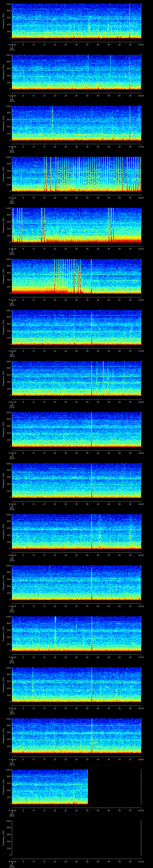
Task: Select the spectrogram panel starting at 0:33:00
Action: click(76, 480)
